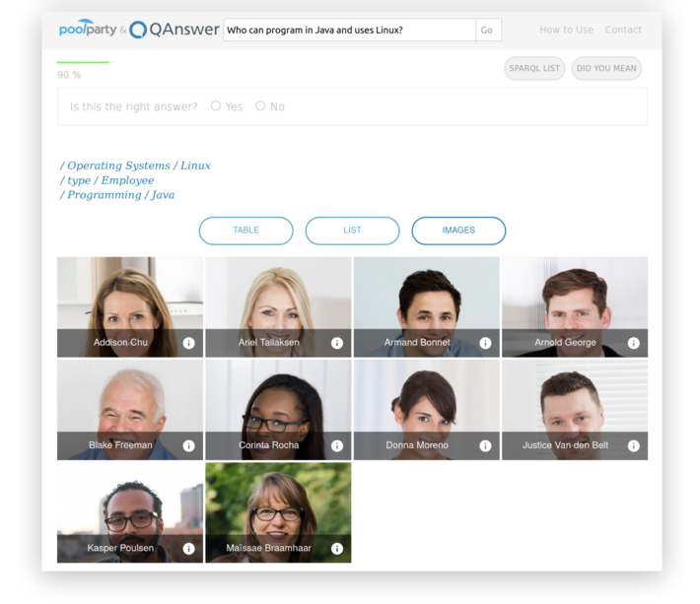Select No for right answer
This screenshot has height=604, width=700.
click(x=260, y=105)
